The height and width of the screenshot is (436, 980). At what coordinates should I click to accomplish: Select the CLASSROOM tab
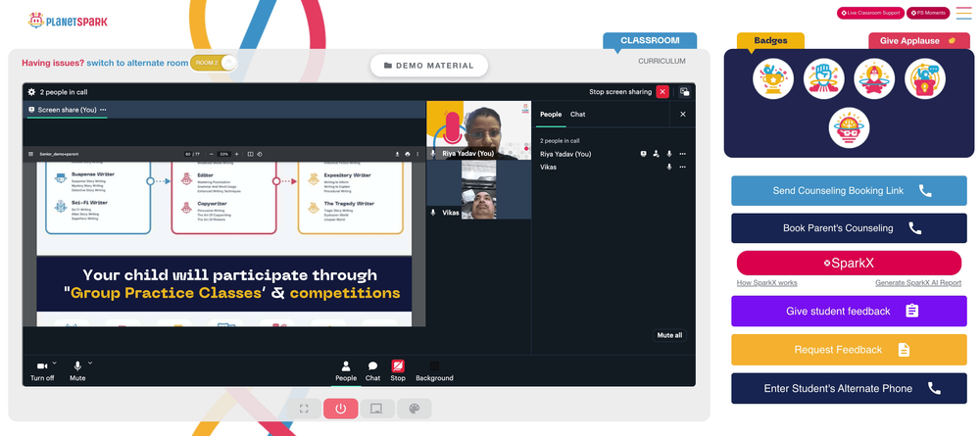click(650, 40)
